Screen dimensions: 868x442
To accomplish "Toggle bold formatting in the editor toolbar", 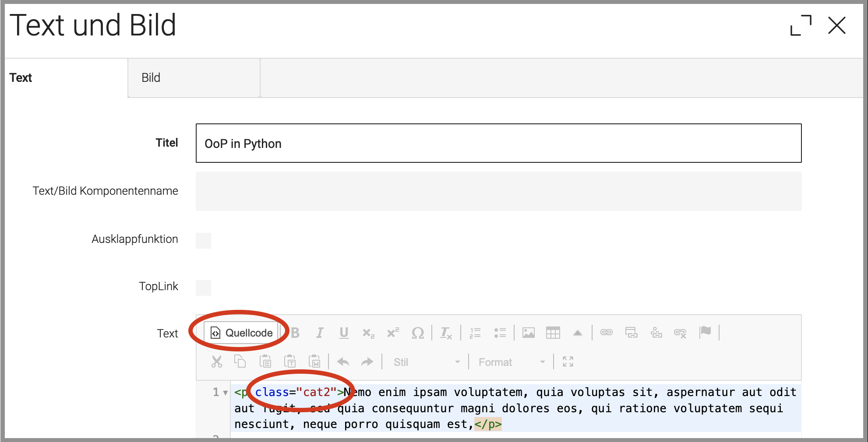I will coord(296,333).
